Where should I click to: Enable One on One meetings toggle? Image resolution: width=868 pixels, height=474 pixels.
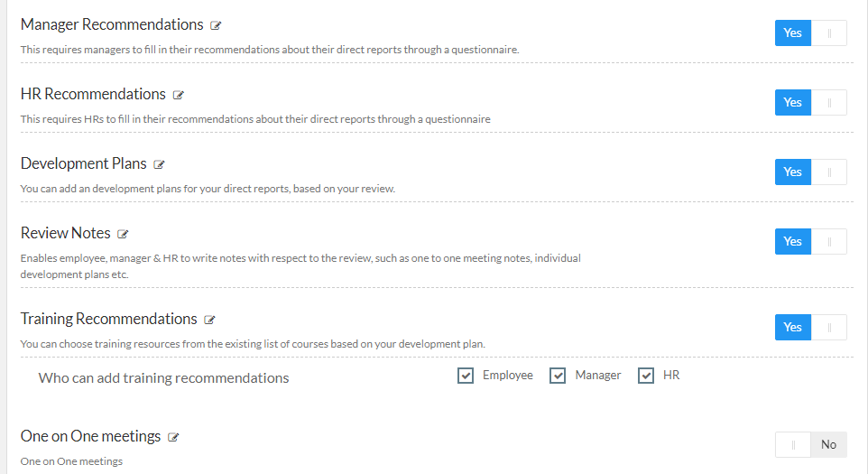click(x=810, y=444)
